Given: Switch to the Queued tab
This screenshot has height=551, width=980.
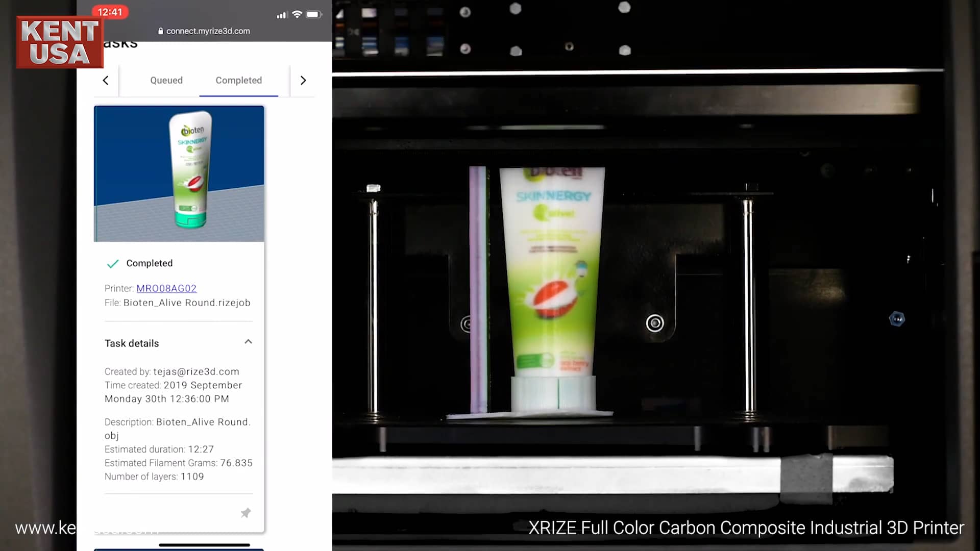Looking at the screenshot, I should (x=166, y=80).
